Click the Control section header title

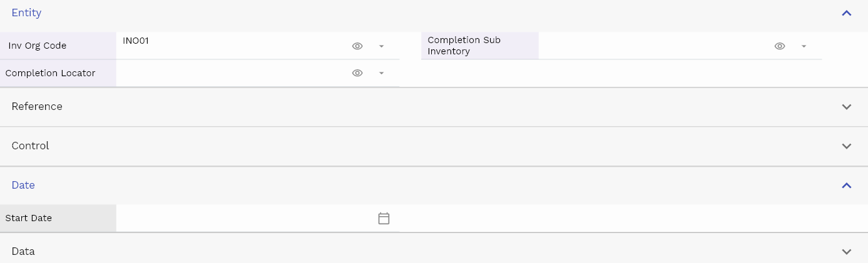click(30, 146)
